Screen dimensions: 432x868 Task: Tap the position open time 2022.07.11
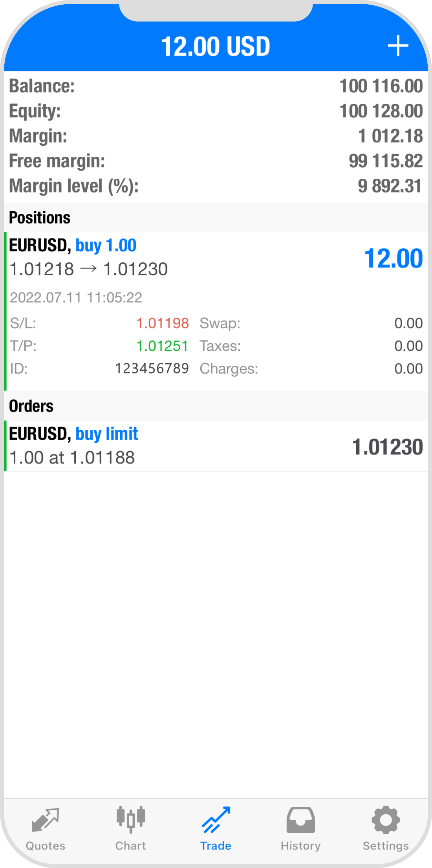tap(76, 298)
